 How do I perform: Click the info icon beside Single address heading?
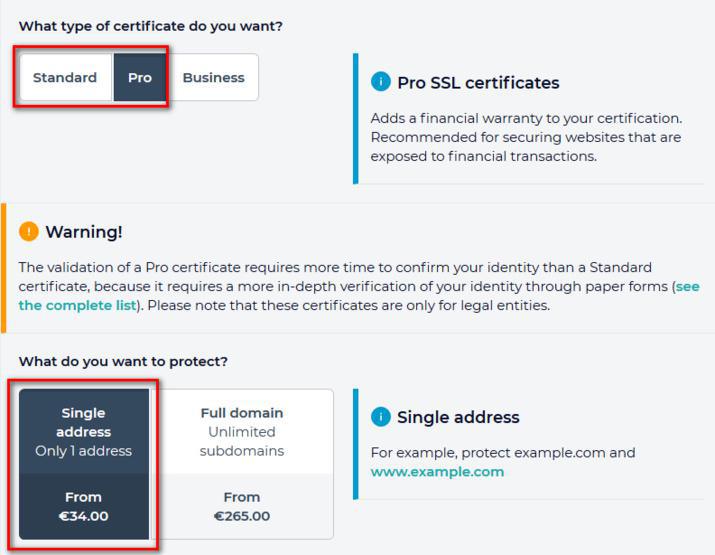pyautogui.click(x=380, y=417)
